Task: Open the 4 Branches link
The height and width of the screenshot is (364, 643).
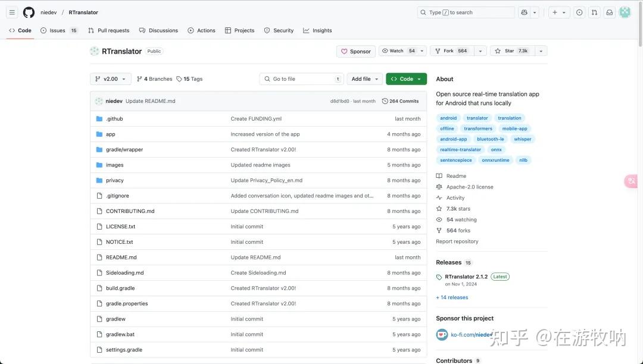Action: (x=155, y=79)
